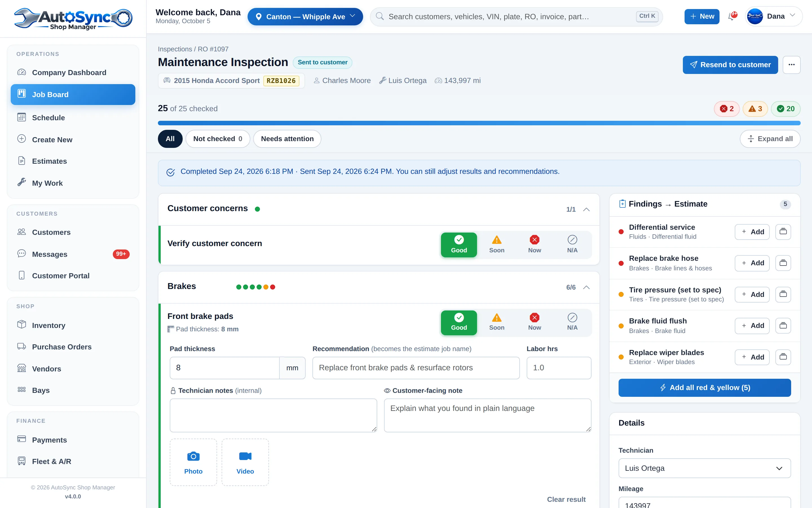812x508 pixels.
Task: Open the Customer Portal page
Action: click(x=73, y=275)
